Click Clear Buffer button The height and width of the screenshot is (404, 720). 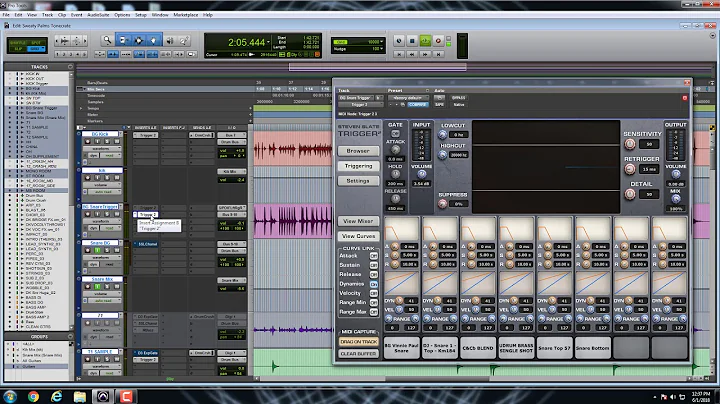click(x=358, y=354)
